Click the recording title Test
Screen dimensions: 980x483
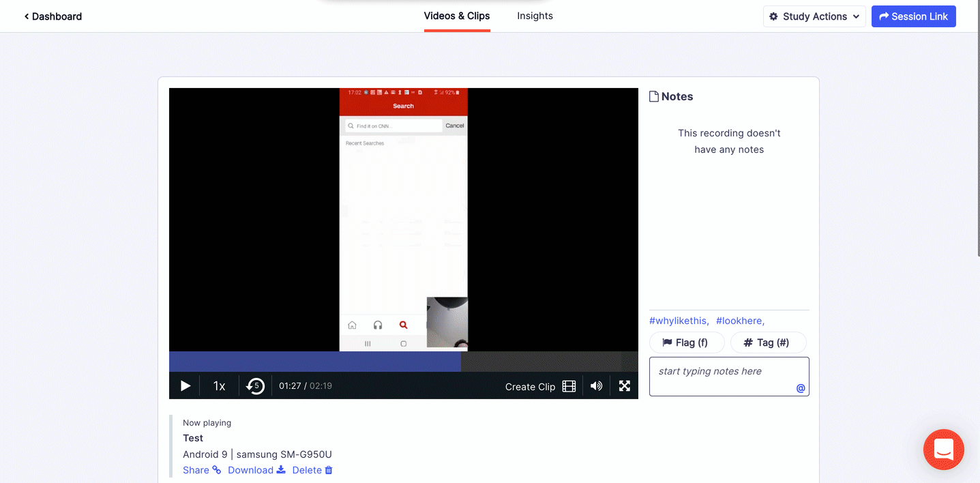tap(193, 438)
